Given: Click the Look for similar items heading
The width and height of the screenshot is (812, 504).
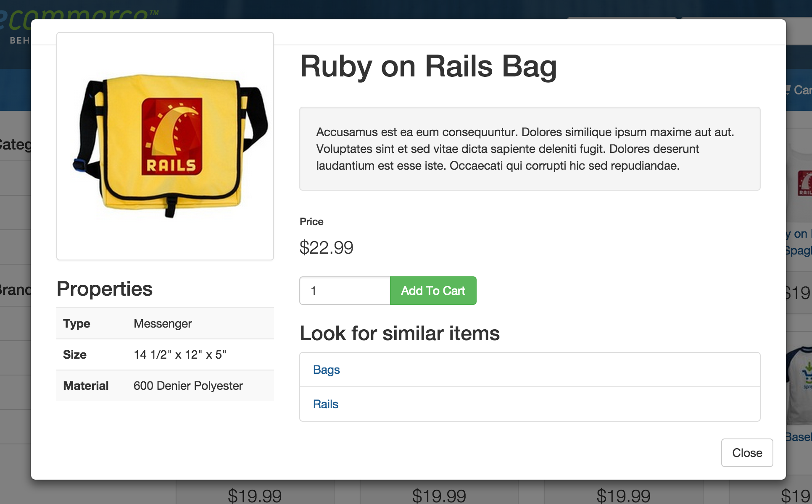Looking at the screenshot, I should point(399,333).
